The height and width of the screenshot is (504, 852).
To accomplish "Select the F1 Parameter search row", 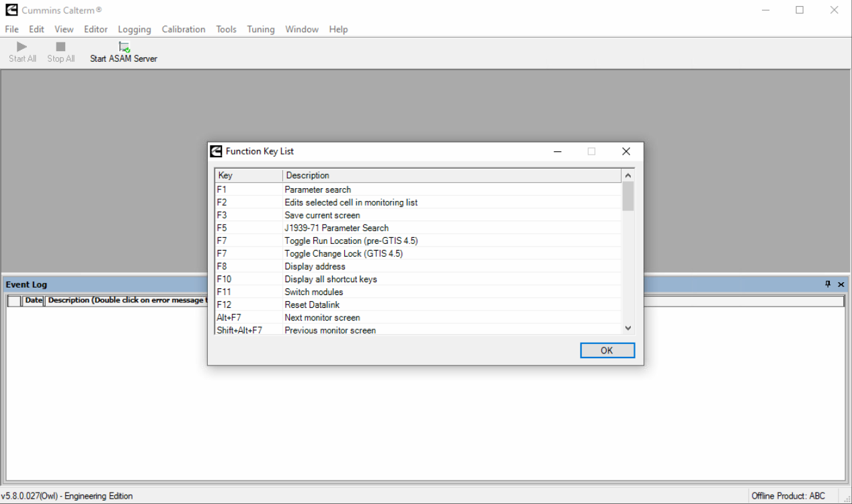I will tap(417, 190).
